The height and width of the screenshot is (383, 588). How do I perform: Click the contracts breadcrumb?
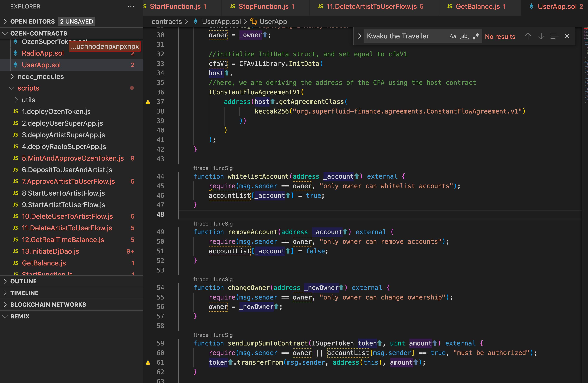166,22
